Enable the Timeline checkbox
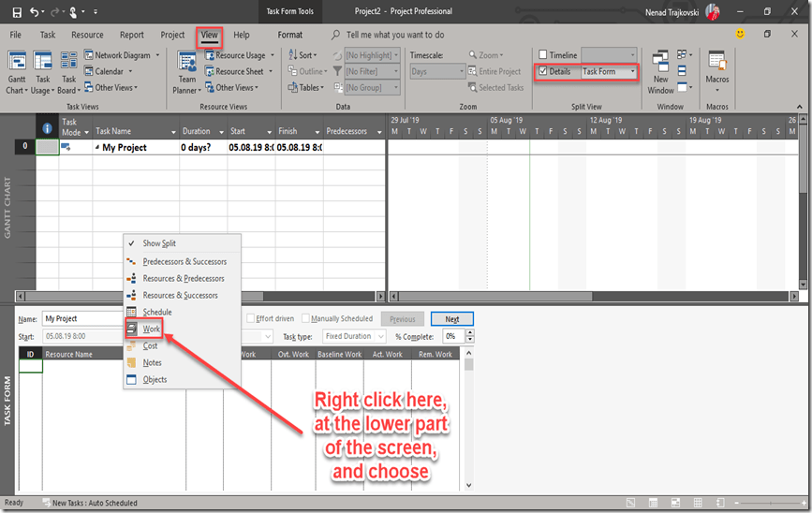Screen dimensions: 812x513 tap(543, 55)
